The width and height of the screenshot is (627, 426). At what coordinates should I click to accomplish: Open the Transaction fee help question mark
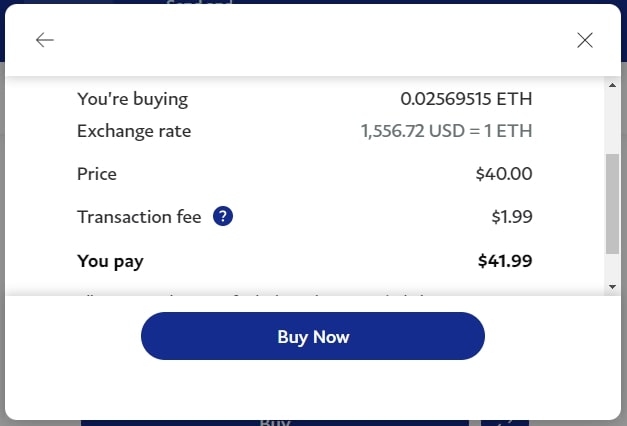coord(223,216)
